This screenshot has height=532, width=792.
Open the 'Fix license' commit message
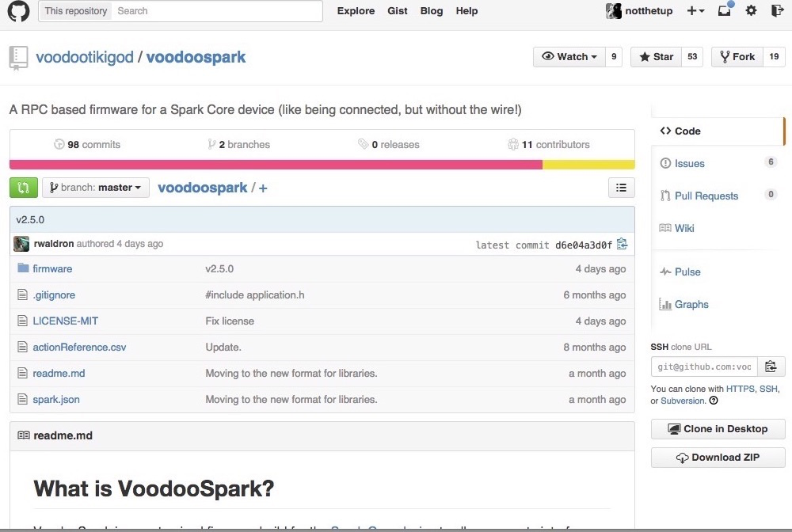(230, 321)
